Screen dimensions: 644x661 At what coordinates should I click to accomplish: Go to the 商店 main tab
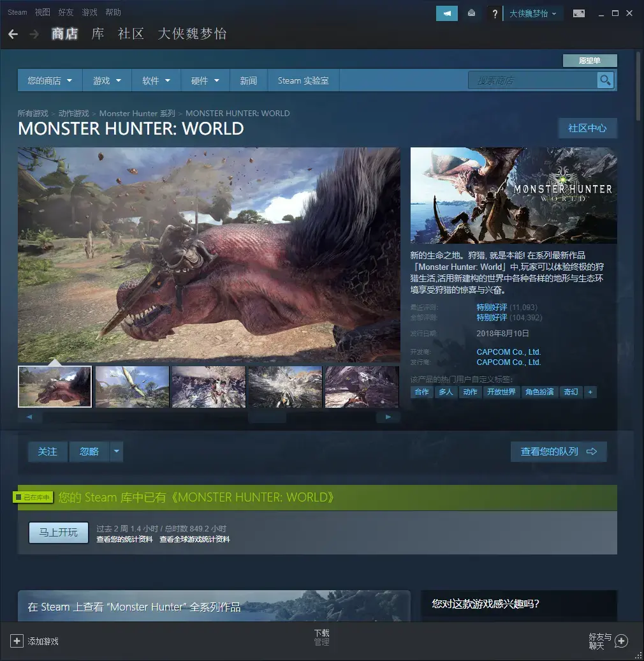coord(64,34)
